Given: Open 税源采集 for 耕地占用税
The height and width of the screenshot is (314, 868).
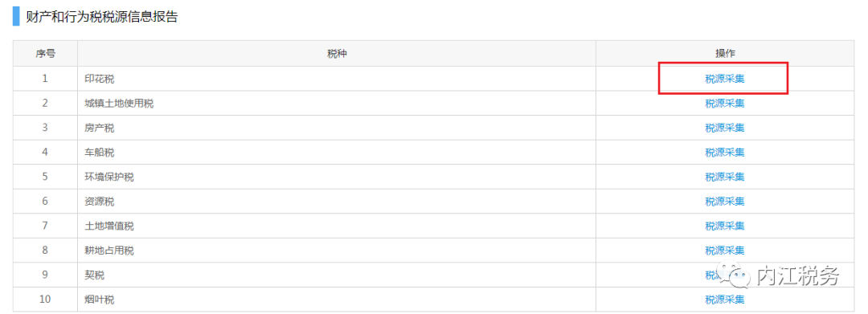Looking at the screenshot, I should [x=725, y=251].
